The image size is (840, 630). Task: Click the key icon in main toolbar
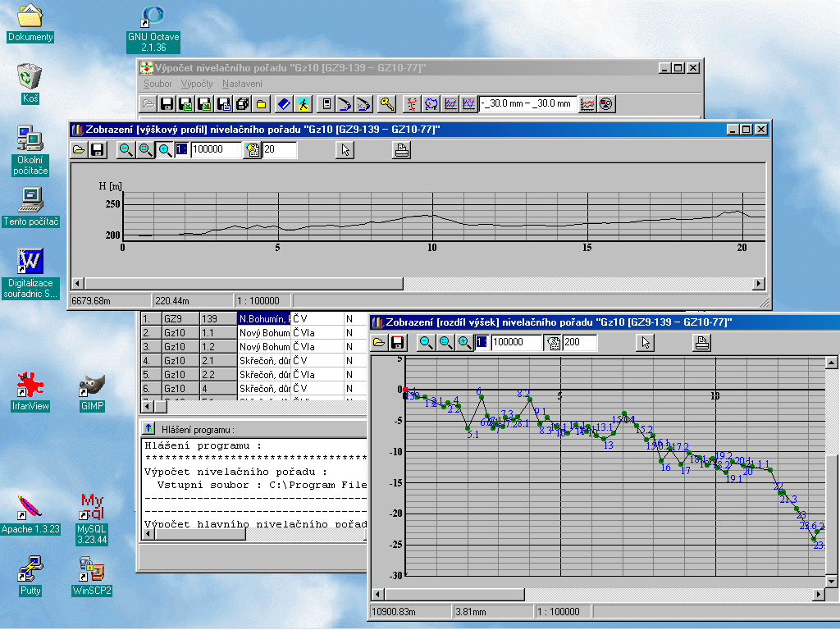coord(386,104)
